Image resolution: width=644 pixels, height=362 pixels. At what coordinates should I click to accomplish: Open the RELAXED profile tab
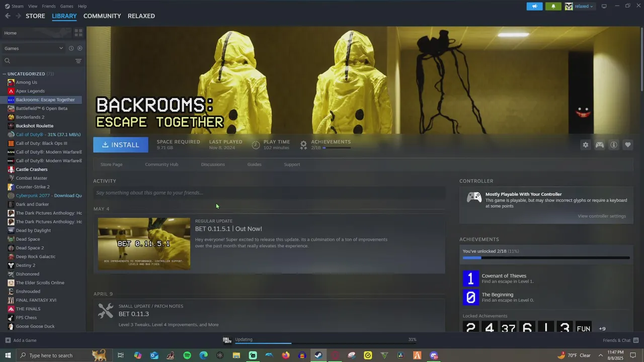[x=141, y=16]
